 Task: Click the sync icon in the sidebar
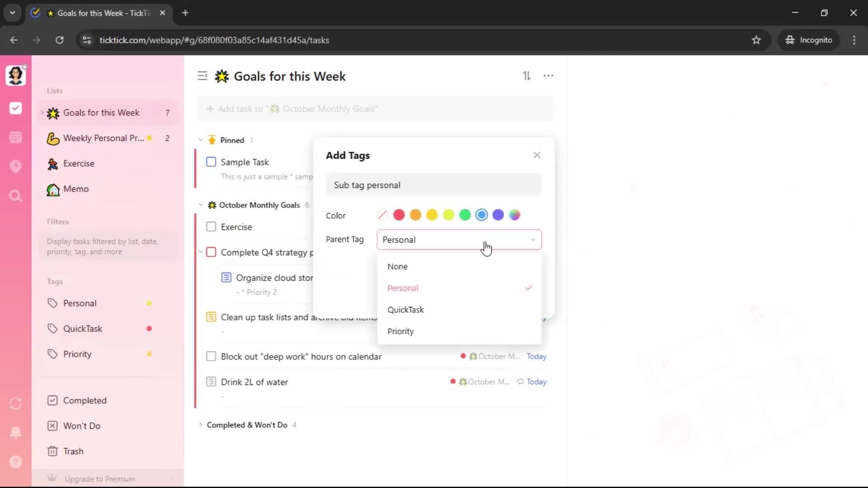point(16,404)
